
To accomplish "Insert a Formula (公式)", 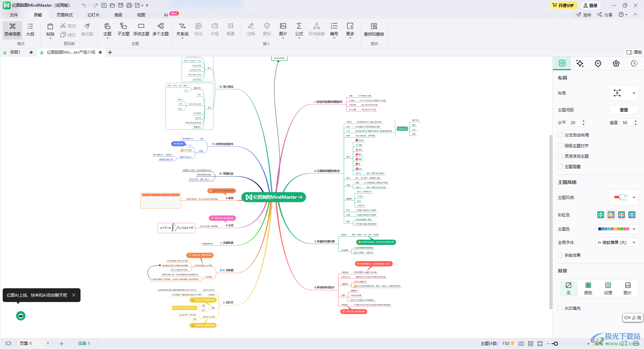I will [x=299, y=30].
